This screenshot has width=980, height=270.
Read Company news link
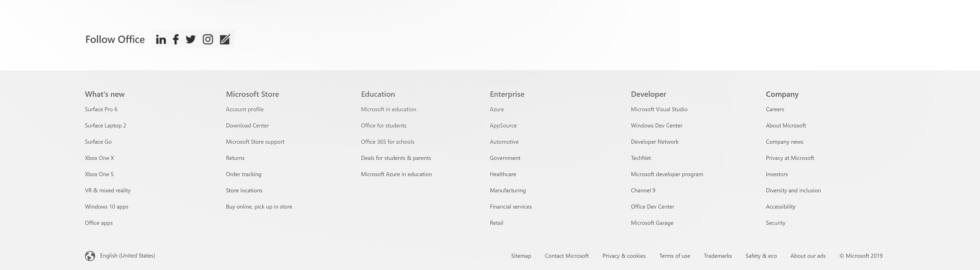(x=784, y=141)
